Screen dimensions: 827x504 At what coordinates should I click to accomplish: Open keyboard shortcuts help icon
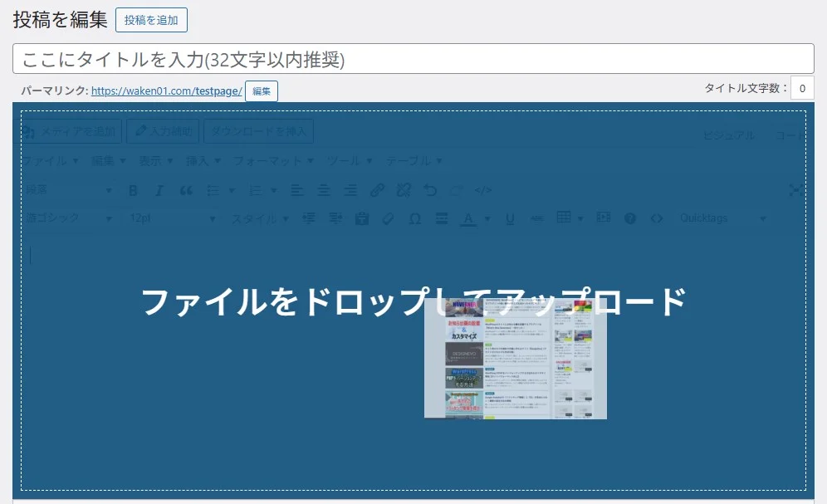629,218
